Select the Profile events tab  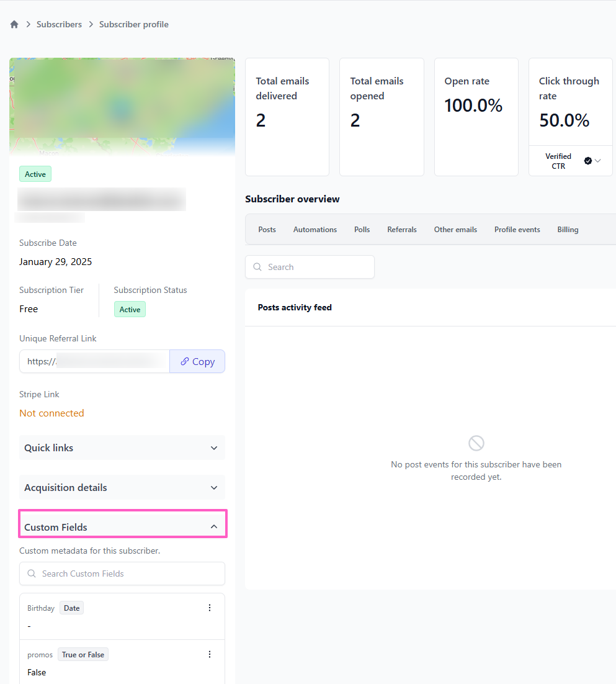click(x=517, y=230)
